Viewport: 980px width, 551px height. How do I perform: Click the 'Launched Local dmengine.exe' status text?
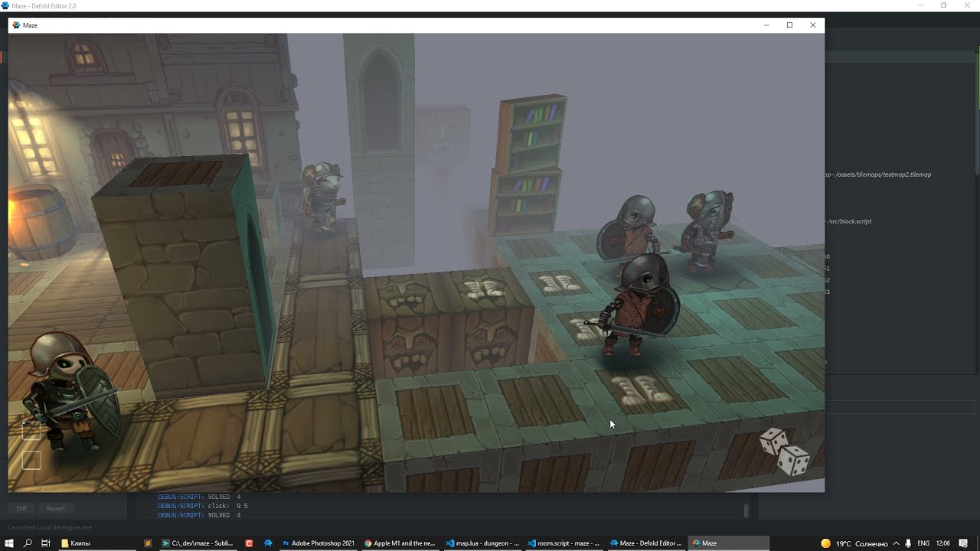click(x=50, y=527)
